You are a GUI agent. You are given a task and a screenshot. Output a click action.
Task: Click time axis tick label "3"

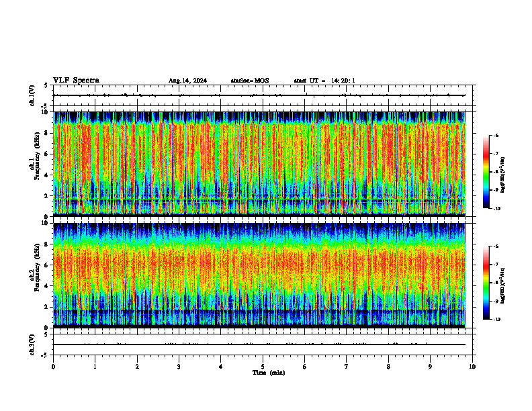[179, 367]
